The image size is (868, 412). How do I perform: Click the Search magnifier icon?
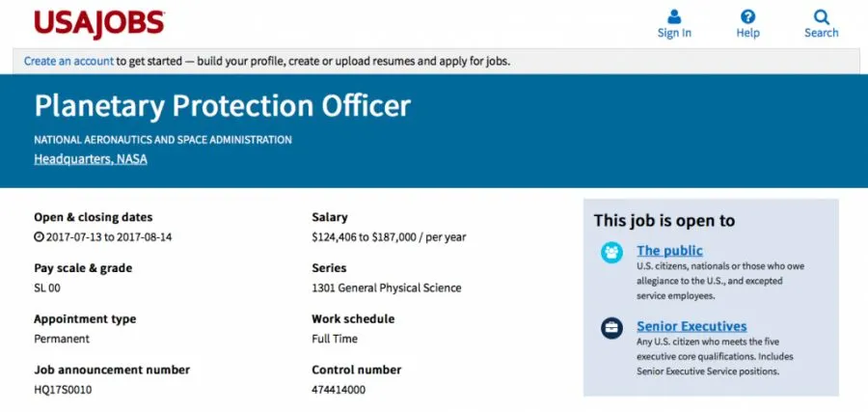(821, 16)
